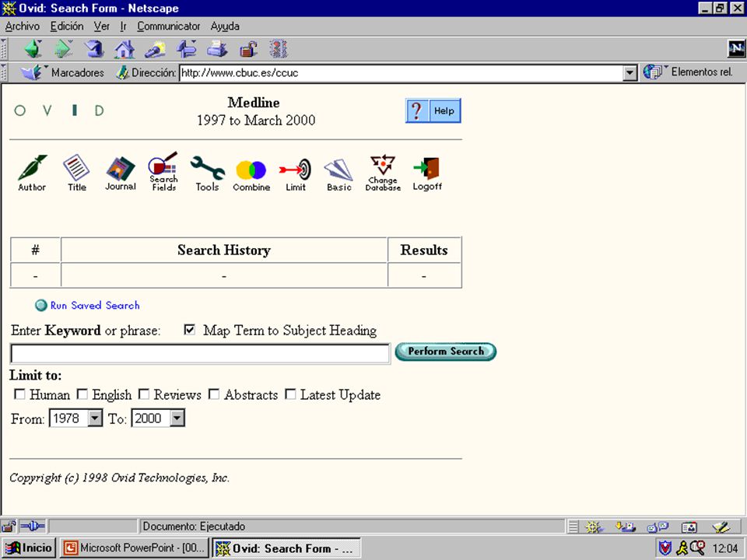This screenshot has width=747, height=560.
Task: Open the Tools wrench icon
Action: point(207,173)
